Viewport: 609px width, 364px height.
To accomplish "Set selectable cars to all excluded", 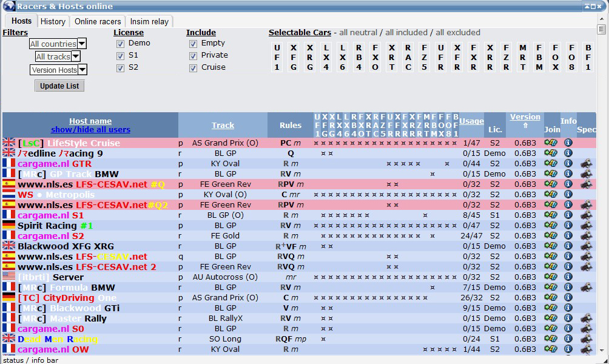I will point(458,32).
